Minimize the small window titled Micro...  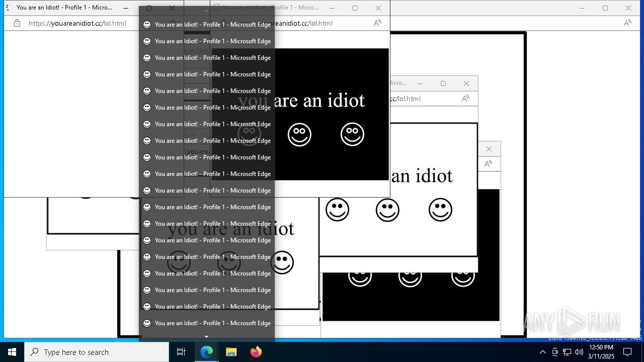click(420, 83)
